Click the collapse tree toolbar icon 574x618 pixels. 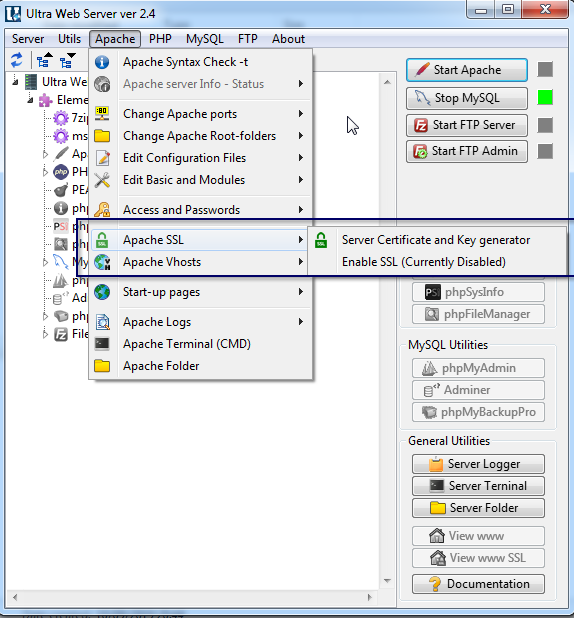click(67, 60)
